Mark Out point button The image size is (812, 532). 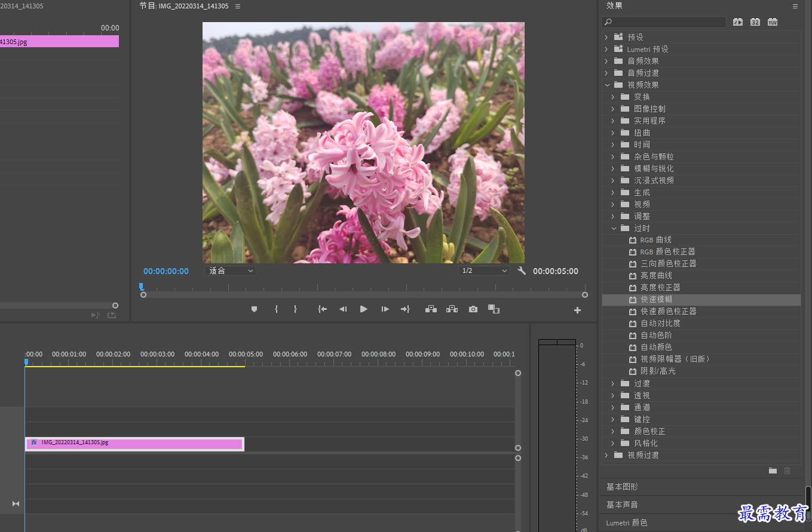[x=295, y=309]
